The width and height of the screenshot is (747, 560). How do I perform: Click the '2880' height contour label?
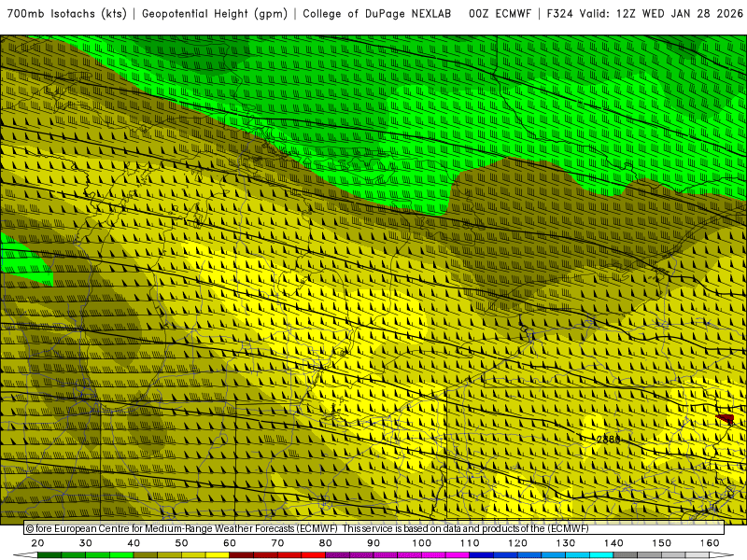click(x=609, y=439)
